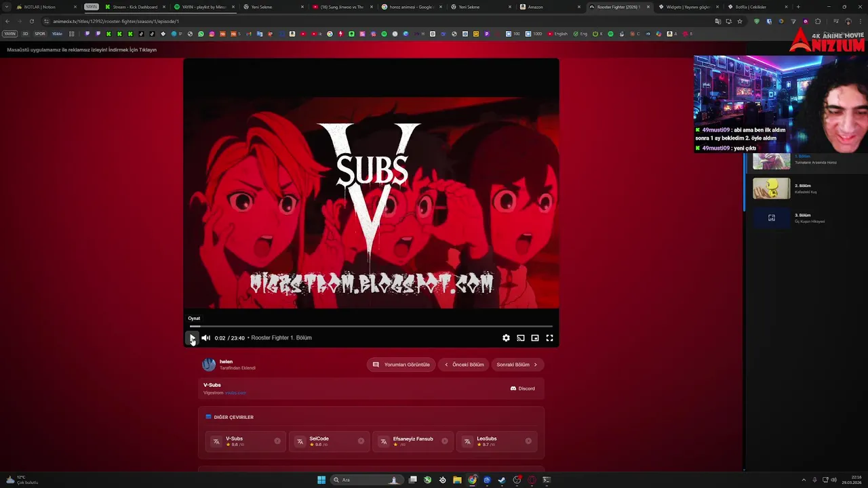Go to Önceki Bölüm

point(465,365)
